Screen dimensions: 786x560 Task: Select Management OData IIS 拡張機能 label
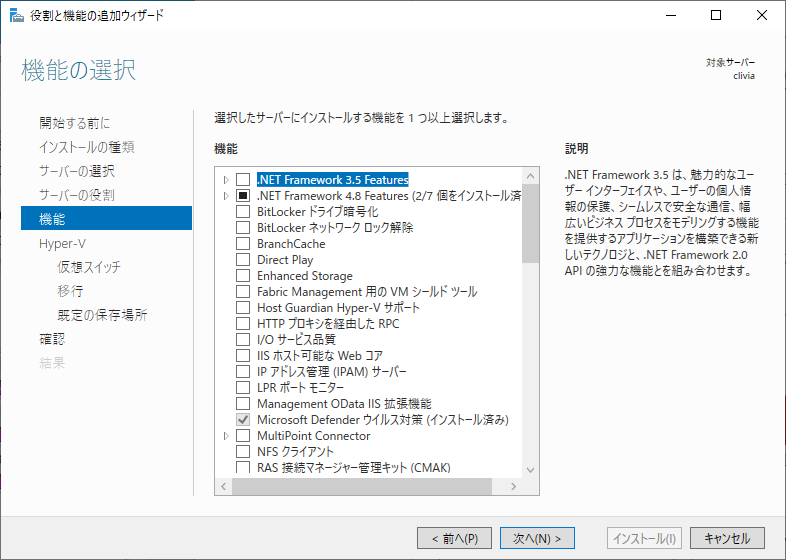(x=344, y=404)
